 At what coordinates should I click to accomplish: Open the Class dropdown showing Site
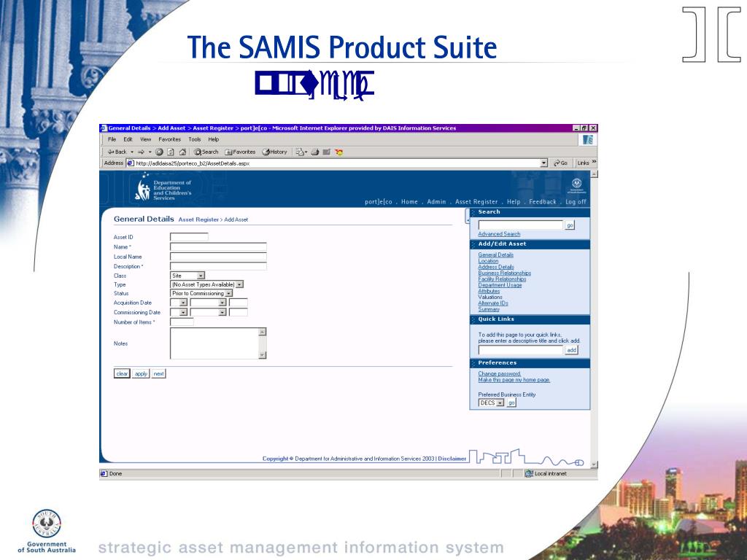[187, 276]
